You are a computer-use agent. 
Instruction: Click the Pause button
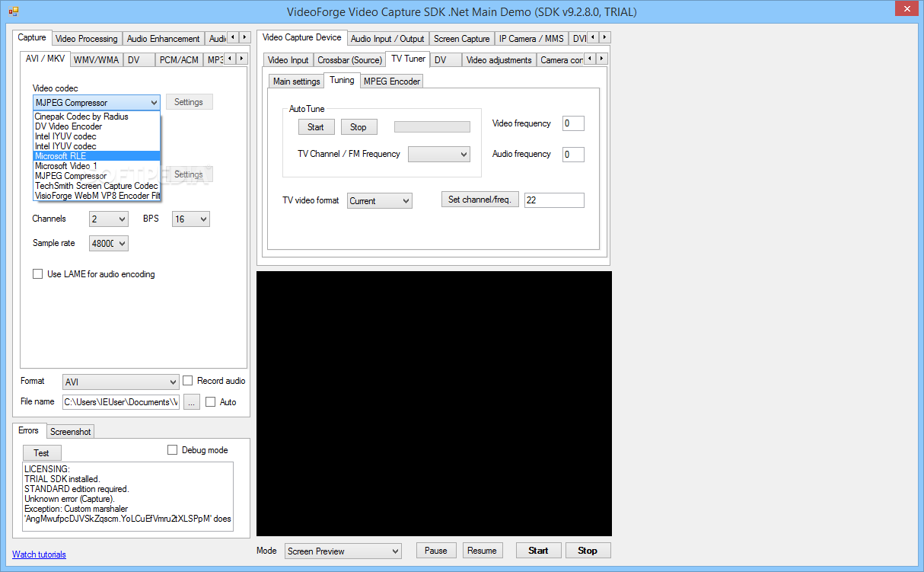[436, 551]
